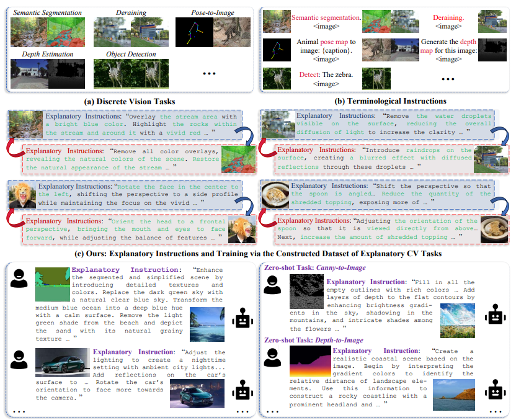Click the user icon under Canny-to-Image task
Image resolution: width=516 pixels, height=420 pixels.
click(272, 285)
